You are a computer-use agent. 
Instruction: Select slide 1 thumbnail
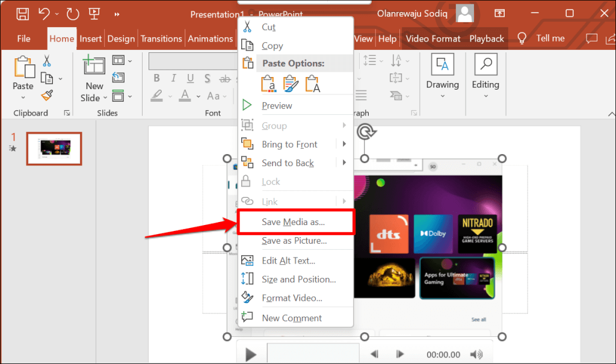coord(54,149)
